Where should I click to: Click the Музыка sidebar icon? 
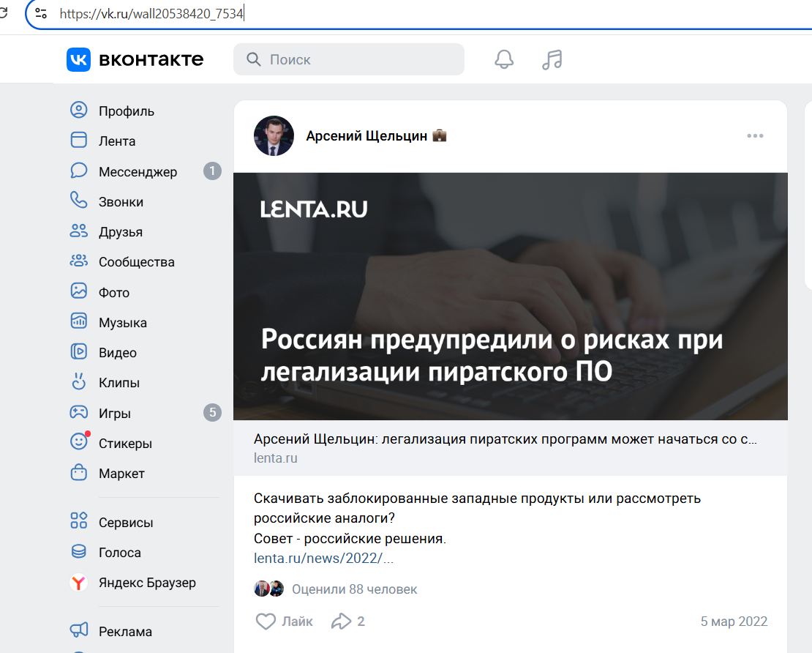point(79,322)
